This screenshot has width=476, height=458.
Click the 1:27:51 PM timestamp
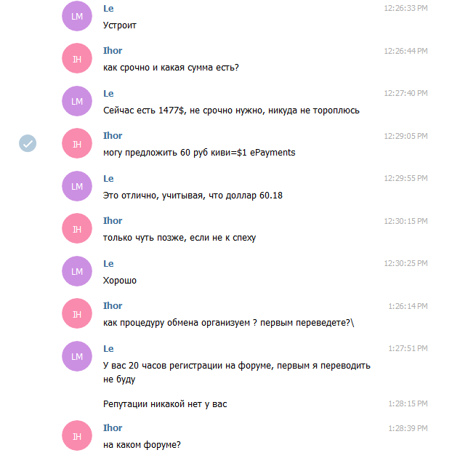coord(408,349)
